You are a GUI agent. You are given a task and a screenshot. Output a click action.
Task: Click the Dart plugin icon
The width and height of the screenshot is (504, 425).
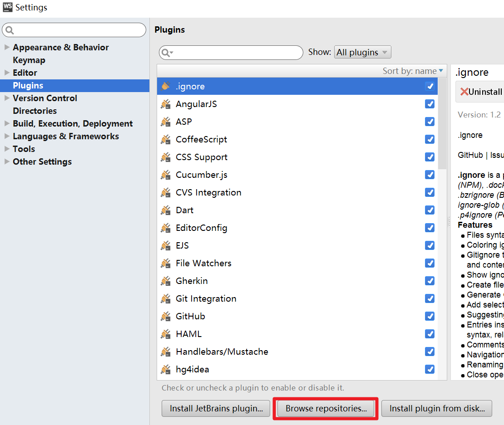click(166, 210)
